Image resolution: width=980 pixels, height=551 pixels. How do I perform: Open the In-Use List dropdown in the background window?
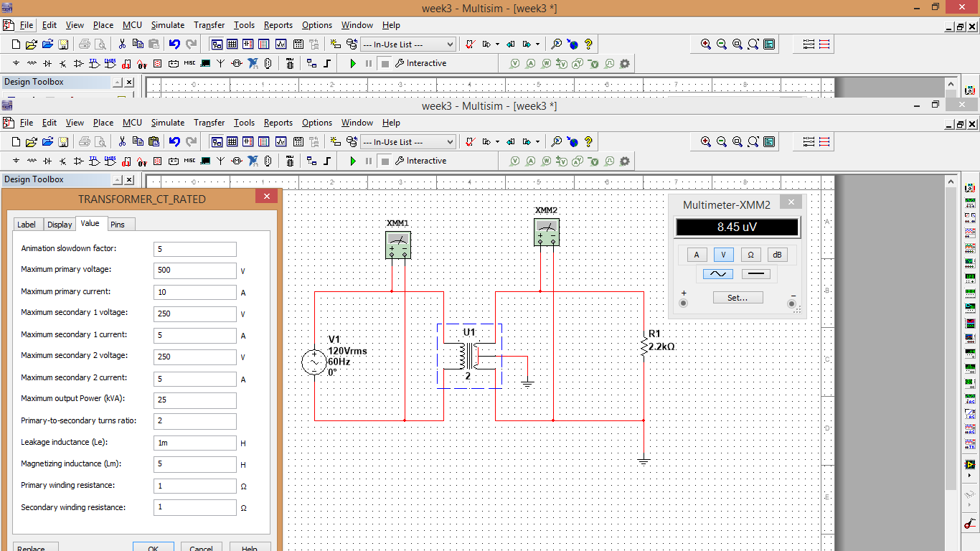point(407,44)
